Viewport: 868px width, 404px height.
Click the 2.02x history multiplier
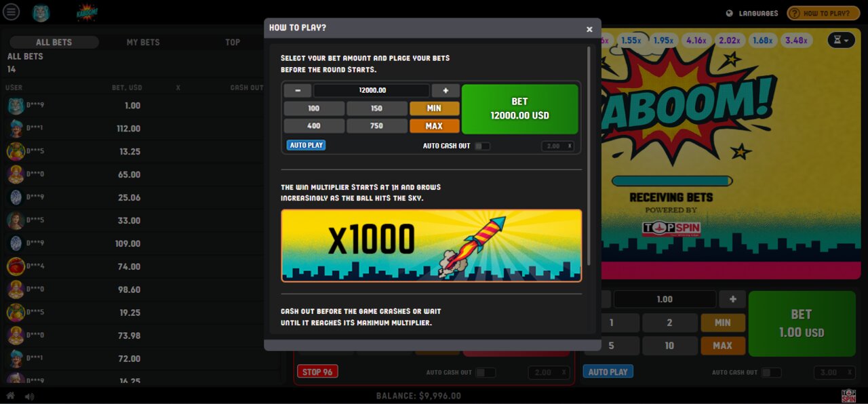tap(730, 41)
